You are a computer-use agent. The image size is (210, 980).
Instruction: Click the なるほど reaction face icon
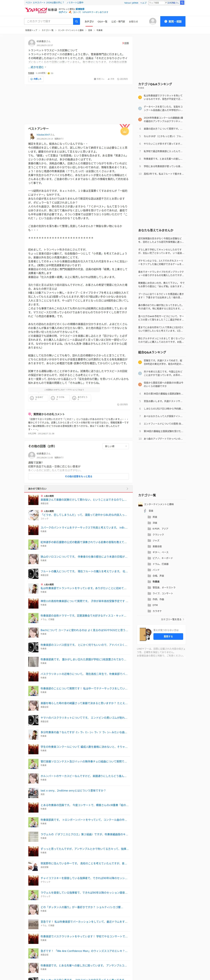tap(32, 398)
